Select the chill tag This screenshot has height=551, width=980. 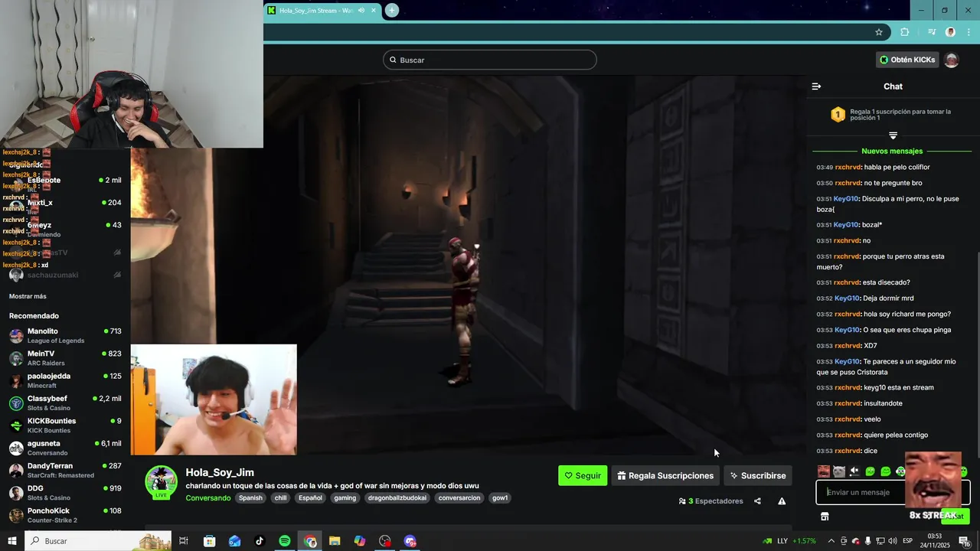point(280,498)
